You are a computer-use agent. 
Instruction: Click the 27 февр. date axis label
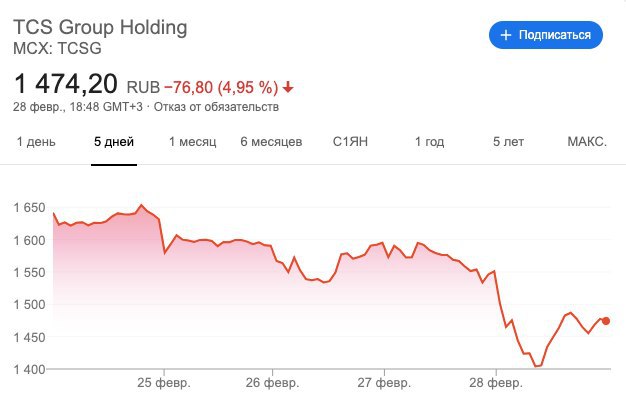[x=385, y=383]
